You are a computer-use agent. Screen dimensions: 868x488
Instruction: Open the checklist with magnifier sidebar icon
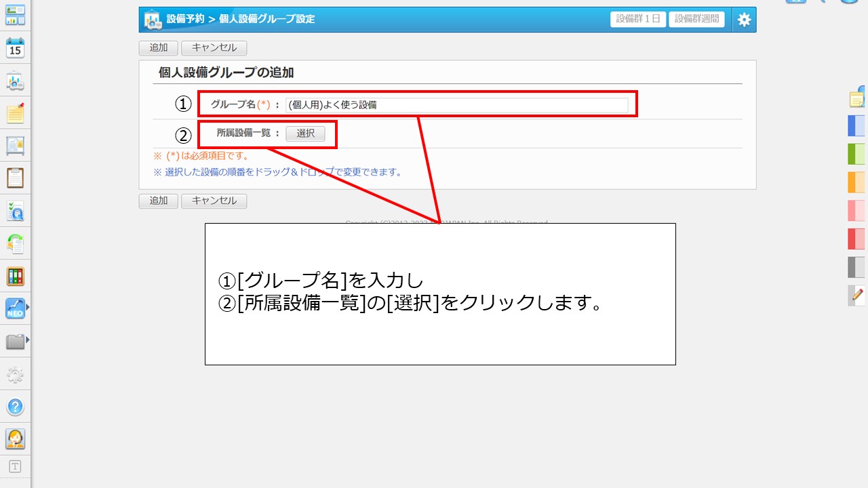[x=15, y=211]
